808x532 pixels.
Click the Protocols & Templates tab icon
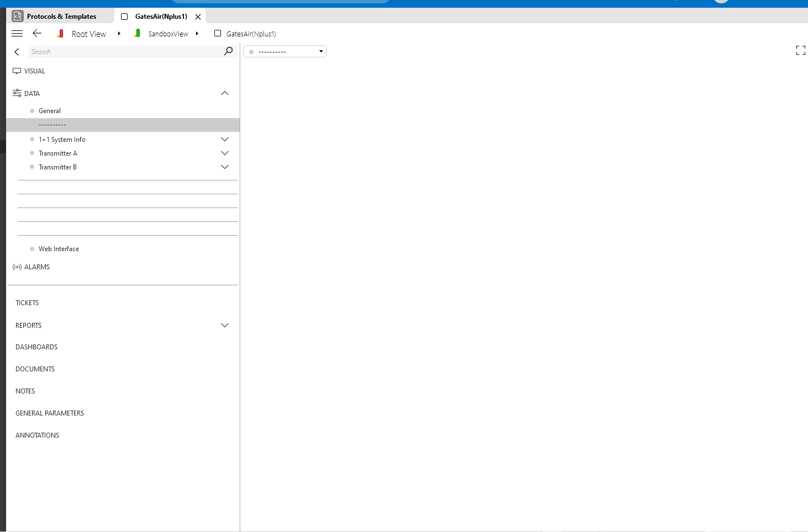[x=18, y=16]
